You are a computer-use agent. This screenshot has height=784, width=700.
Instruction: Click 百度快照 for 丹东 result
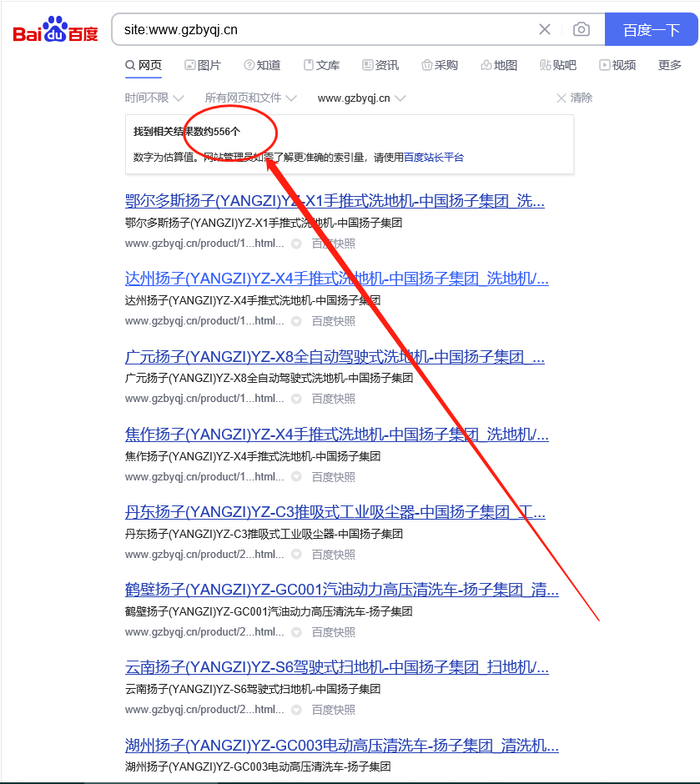[x=334, y=555]
